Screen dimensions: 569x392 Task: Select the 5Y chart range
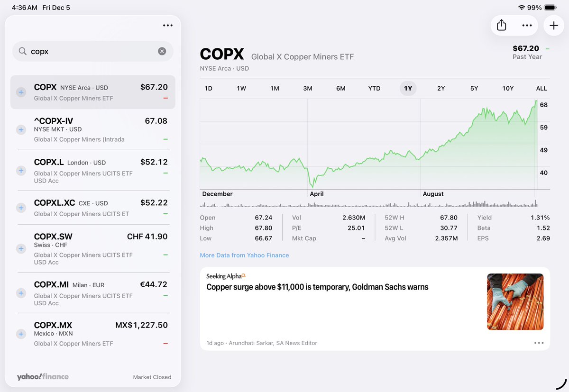click(x=474, y=89)
